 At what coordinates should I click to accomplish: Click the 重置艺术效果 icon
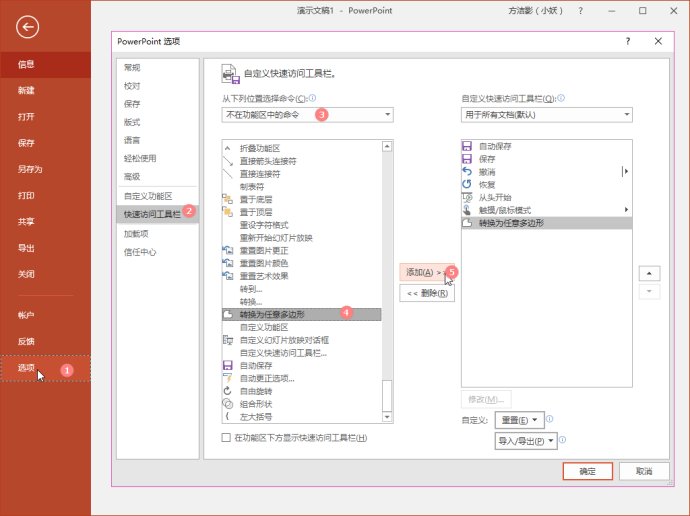228,276
